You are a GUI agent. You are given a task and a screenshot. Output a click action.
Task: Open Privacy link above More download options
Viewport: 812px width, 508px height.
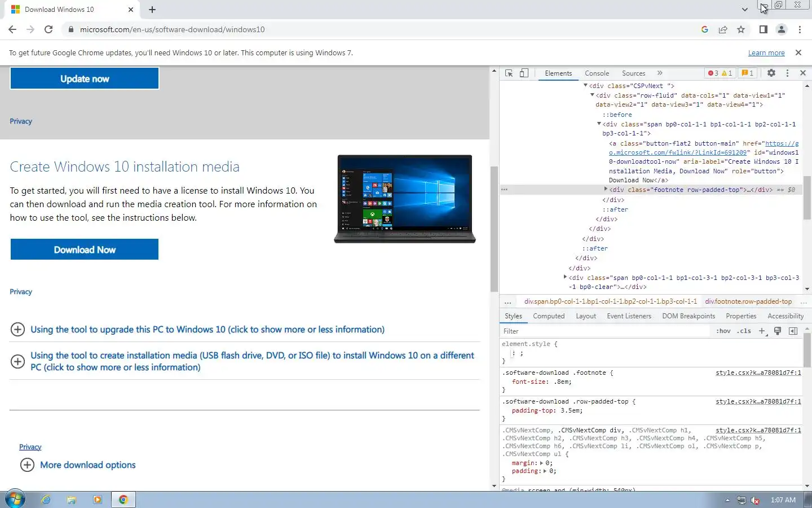[30, 447]
